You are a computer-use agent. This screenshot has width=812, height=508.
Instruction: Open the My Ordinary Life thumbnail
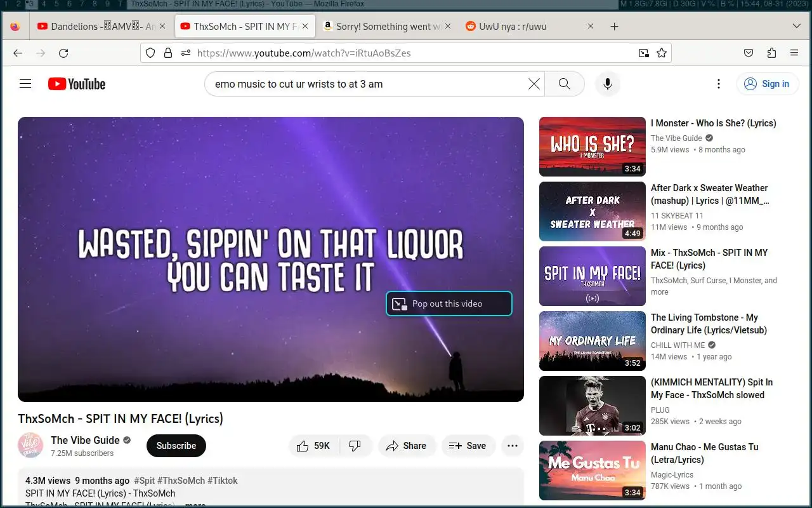[593, 341]
